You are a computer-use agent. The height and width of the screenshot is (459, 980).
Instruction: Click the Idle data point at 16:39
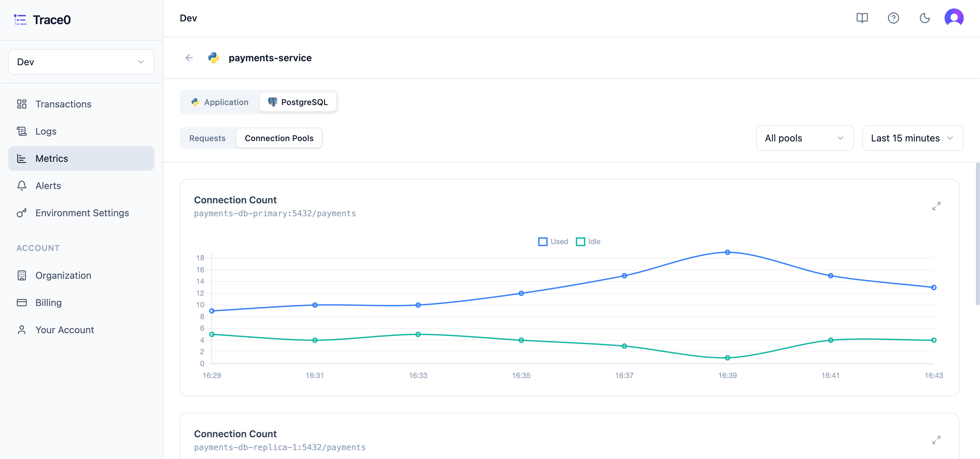click(727, 358)
